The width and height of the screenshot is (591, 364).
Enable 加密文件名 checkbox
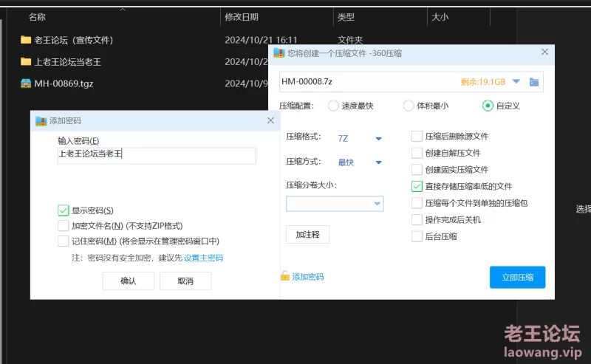coord(64,226)
